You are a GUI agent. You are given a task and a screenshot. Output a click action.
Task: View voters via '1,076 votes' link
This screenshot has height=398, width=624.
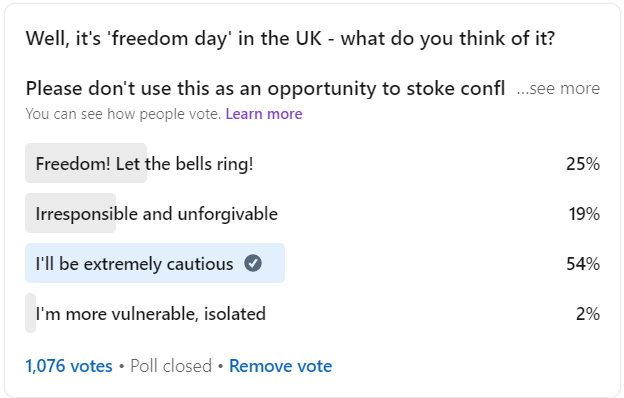coord(69,366)
